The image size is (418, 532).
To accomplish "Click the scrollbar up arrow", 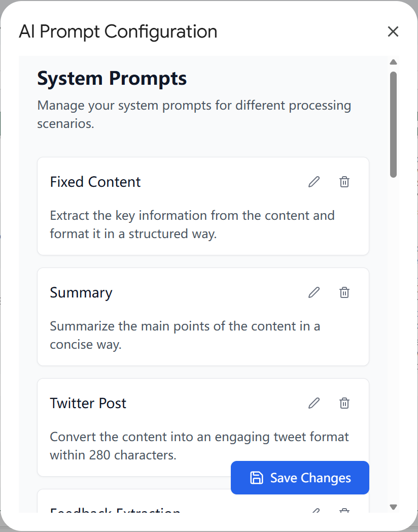I will coord(393,62).
